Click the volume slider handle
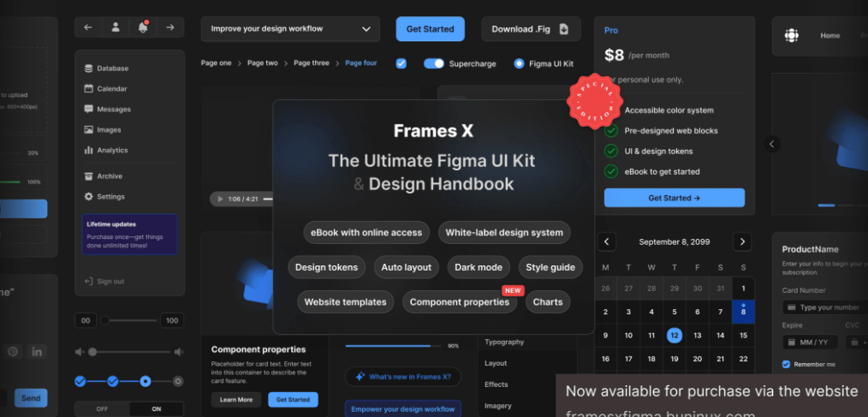 [x=92, y=352]
